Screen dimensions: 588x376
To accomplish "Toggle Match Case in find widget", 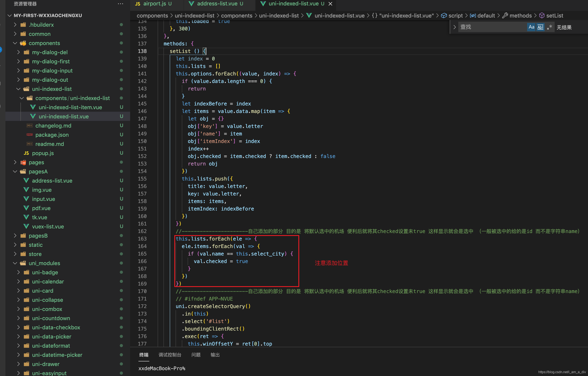I will coord(531,27).
